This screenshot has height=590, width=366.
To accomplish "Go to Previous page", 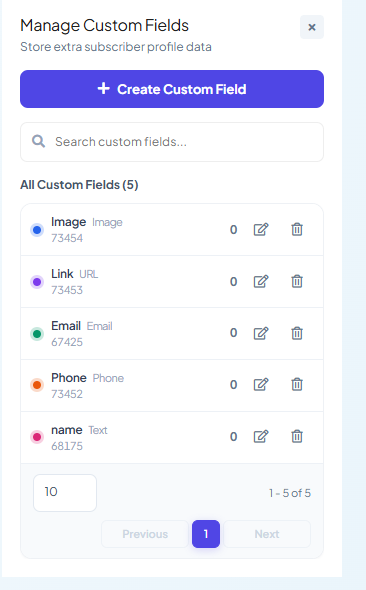I will [145, 534].
